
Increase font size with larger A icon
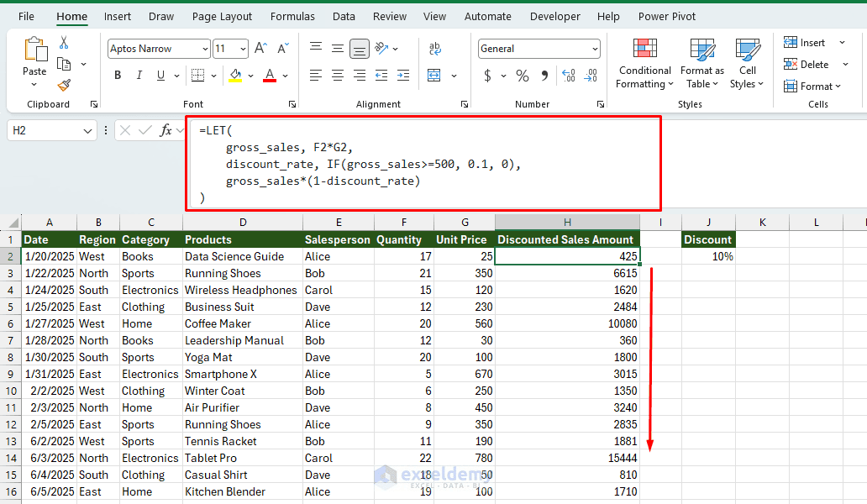click(260, 49)
